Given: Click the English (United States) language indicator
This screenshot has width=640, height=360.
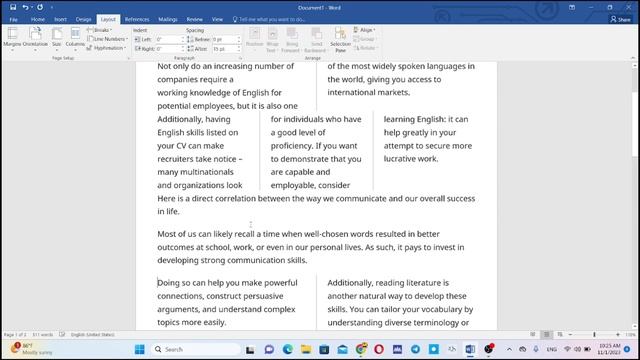Looking at the screenshot, I should (x=92, y=335).
